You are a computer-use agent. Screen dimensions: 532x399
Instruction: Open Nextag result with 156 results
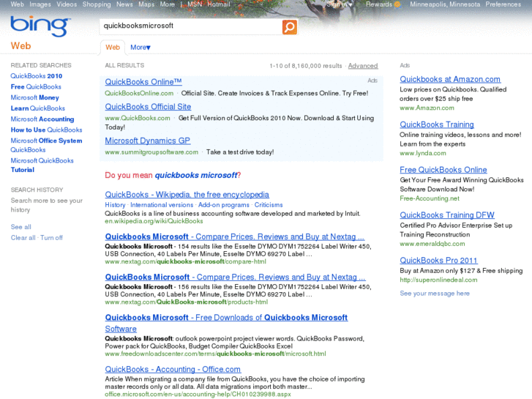click(235, 277)
